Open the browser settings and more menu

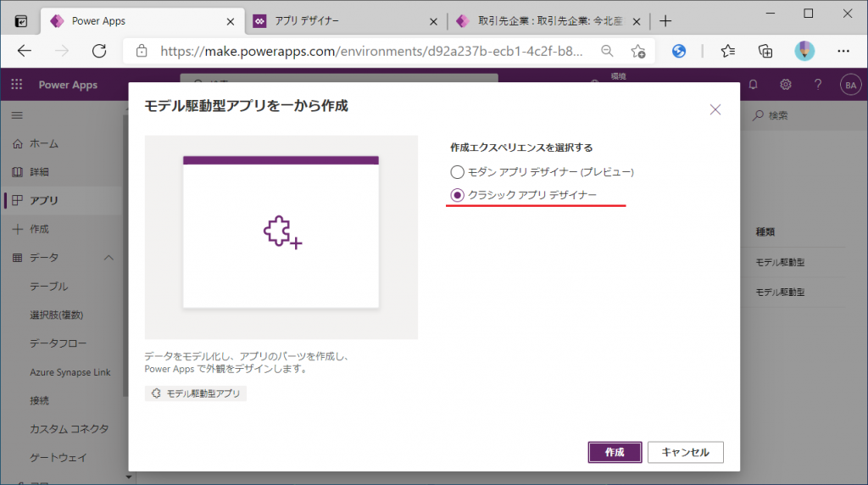843,51
